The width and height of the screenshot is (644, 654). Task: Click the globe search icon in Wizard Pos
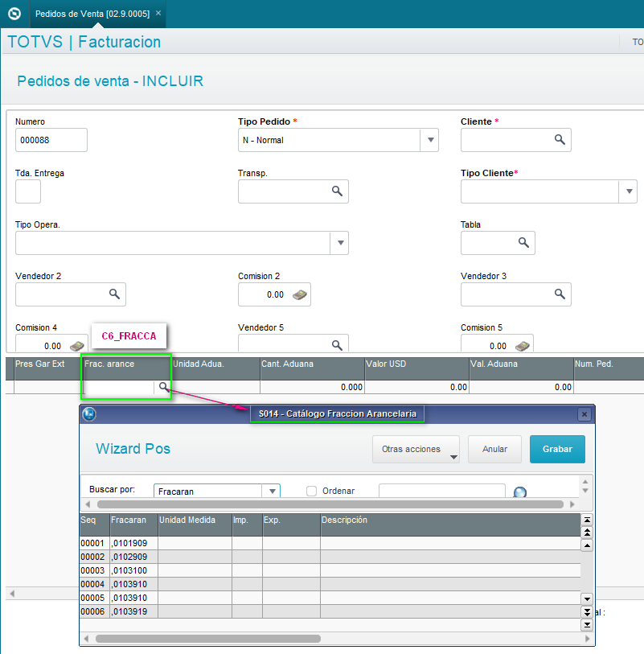520,492
